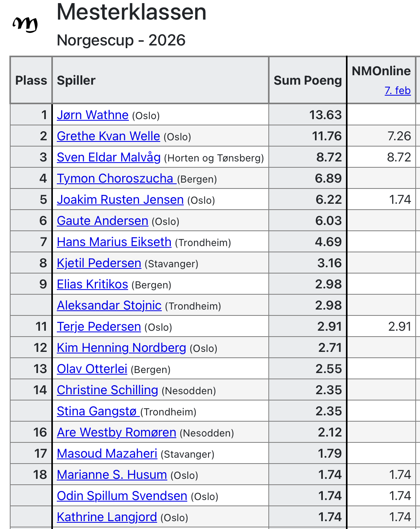Click the Sum Poeng column header
Screen dimensions: 420x529
point(308,80)
